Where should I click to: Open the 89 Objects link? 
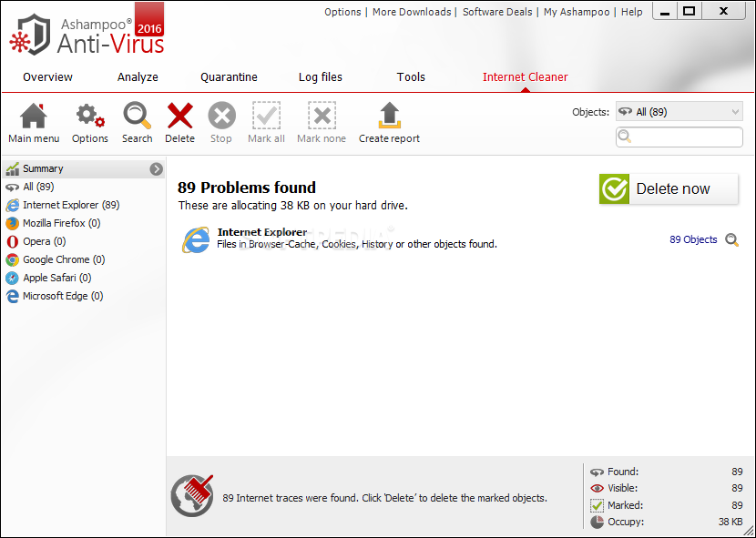(693, 239)
